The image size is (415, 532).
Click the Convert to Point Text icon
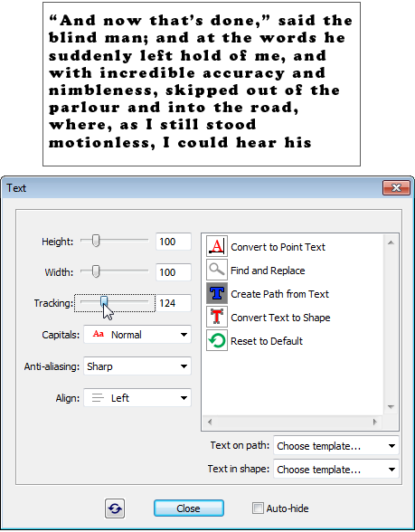[x=217, y=246]
